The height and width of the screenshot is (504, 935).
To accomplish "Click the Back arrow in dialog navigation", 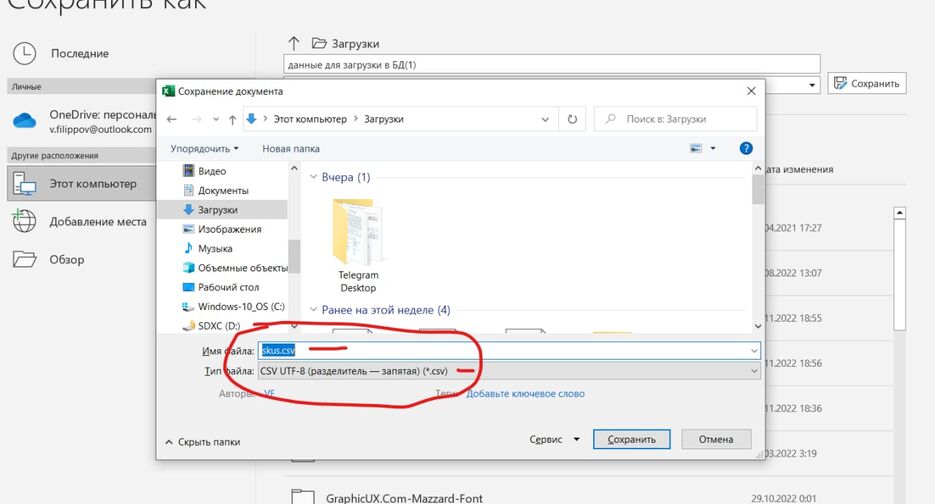I will tap(172, 119).
